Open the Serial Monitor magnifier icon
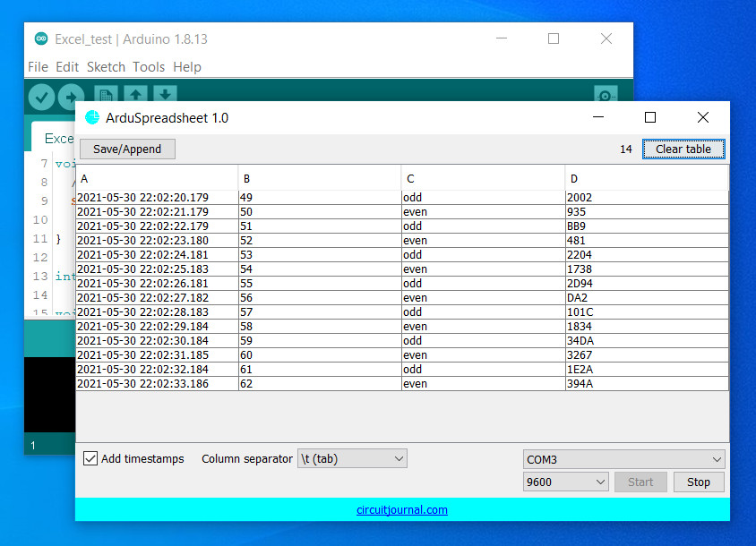Screen dimensions: 756x546 click(x=606, y=96)
